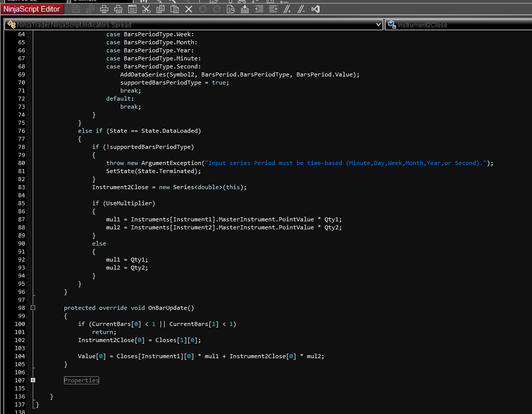532x414 pixels.
Task: Click the Print icon in toolbar
Action: (x=104, y=9)
